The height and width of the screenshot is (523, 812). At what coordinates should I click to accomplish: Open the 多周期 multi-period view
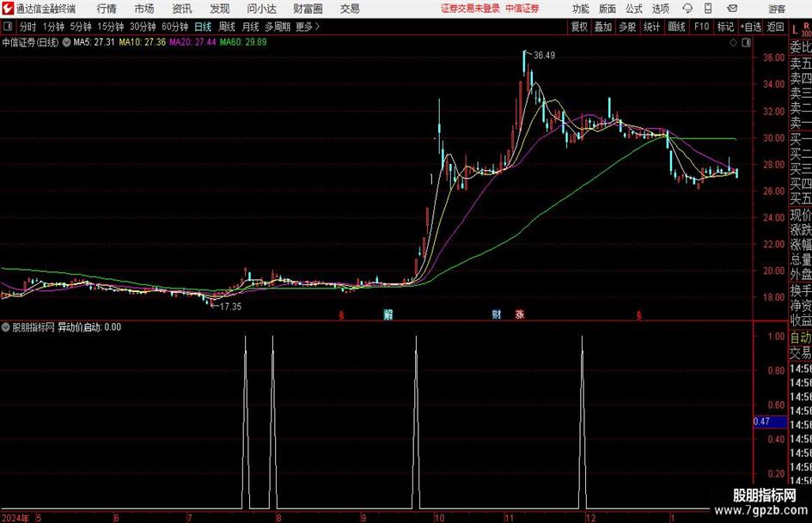point(278,27)
